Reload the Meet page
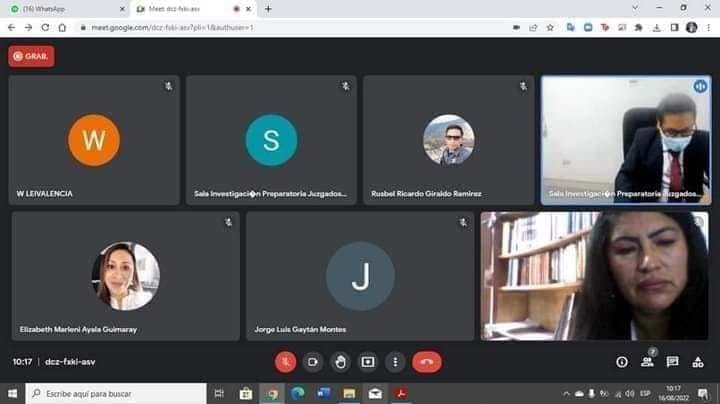The height and width of the screenshot is (404, 720). [44, 28]
